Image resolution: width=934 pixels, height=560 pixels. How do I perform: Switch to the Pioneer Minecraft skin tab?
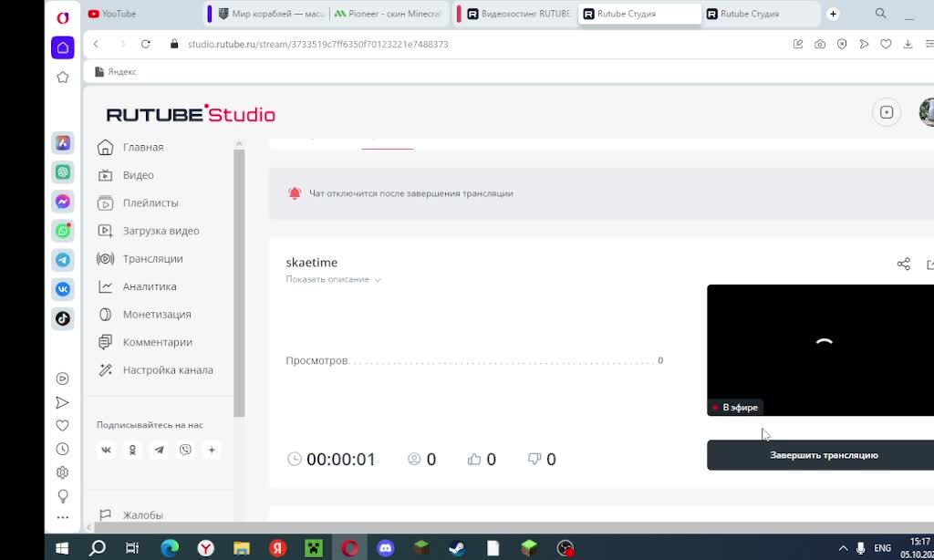(x=387, y=14)
